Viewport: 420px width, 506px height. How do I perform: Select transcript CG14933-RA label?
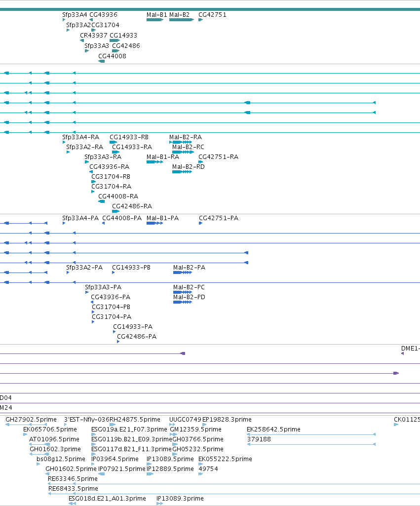tap(132, 147)
